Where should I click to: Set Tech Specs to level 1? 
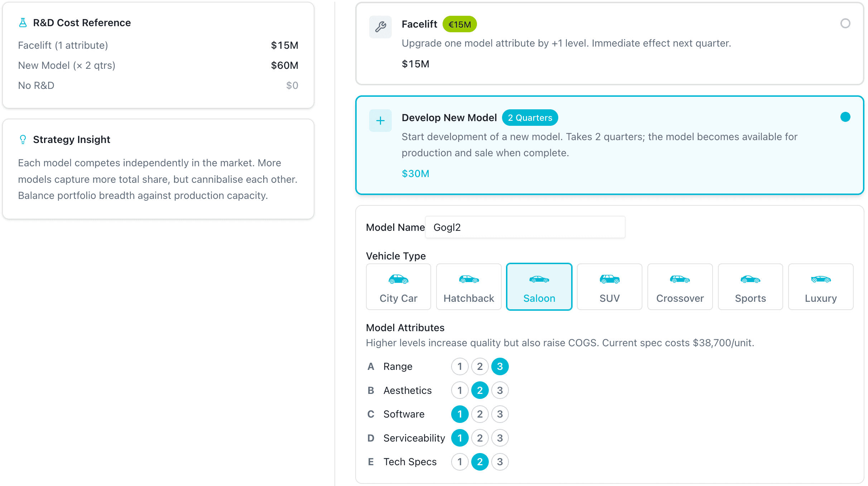460,462
